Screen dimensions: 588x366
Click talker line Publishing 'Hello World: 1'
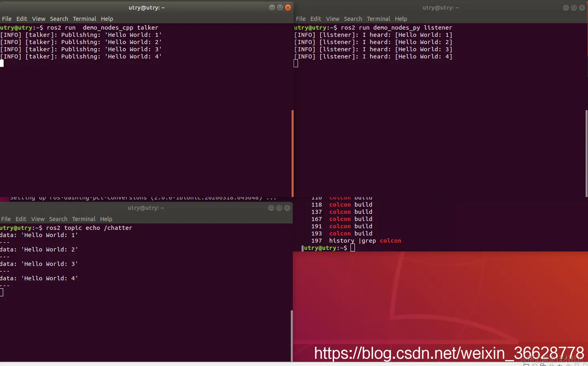coord(81,35)
